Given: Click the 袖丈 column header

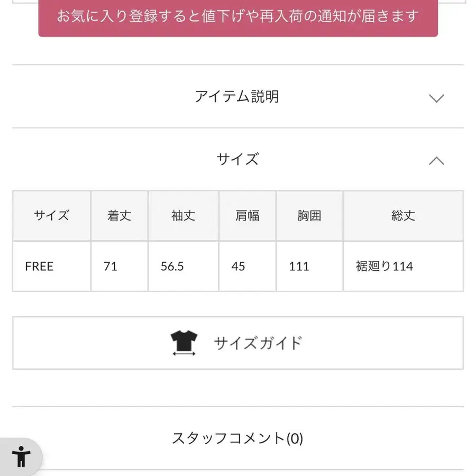Looking at the screenshot, I should click(x=183, y=216).
